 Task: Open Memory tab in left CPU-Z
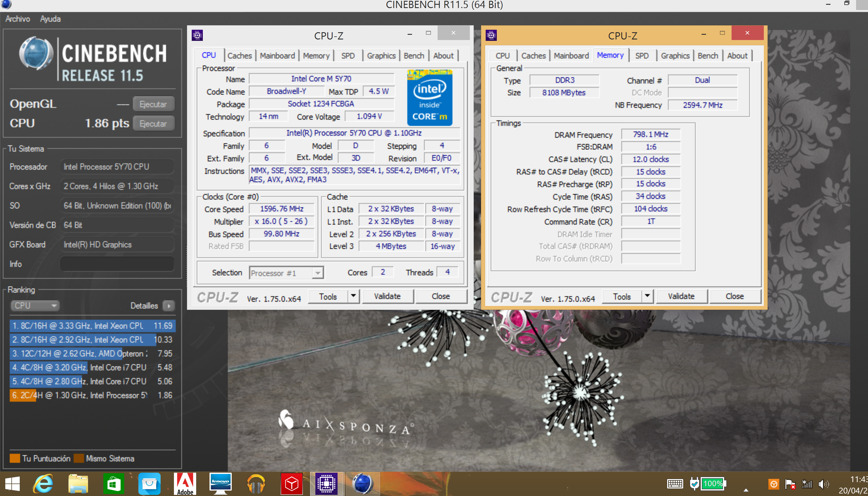[x=316, y=56]
